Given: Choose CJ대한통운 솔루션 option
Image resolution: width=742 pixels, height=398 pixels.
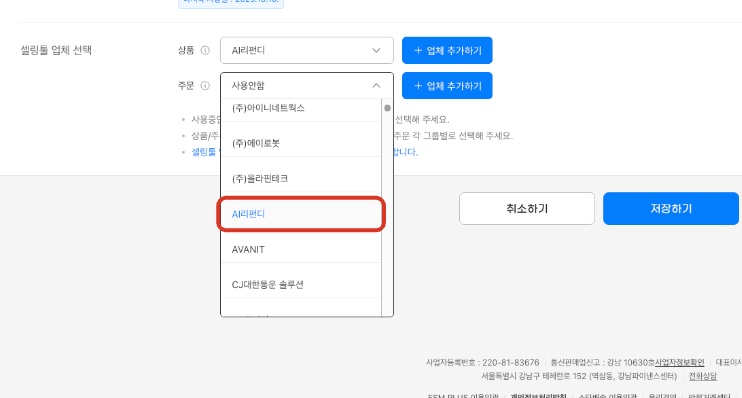Looking at the screenshot, I should tap(301, 284).
